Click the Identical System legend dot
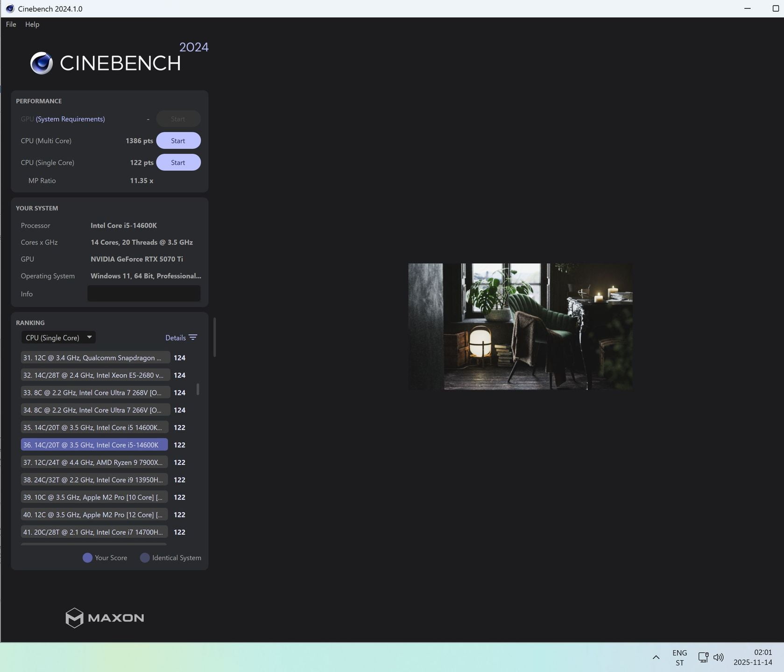 tap(145, 558)
